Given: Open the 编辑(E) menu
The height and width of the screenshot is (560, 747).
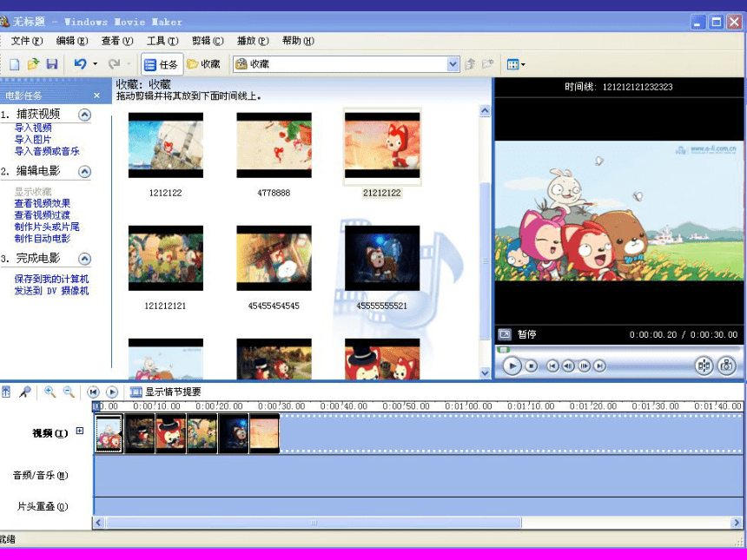Looking at the screenshot, I should pyautogui.click(x=72, y=41).
